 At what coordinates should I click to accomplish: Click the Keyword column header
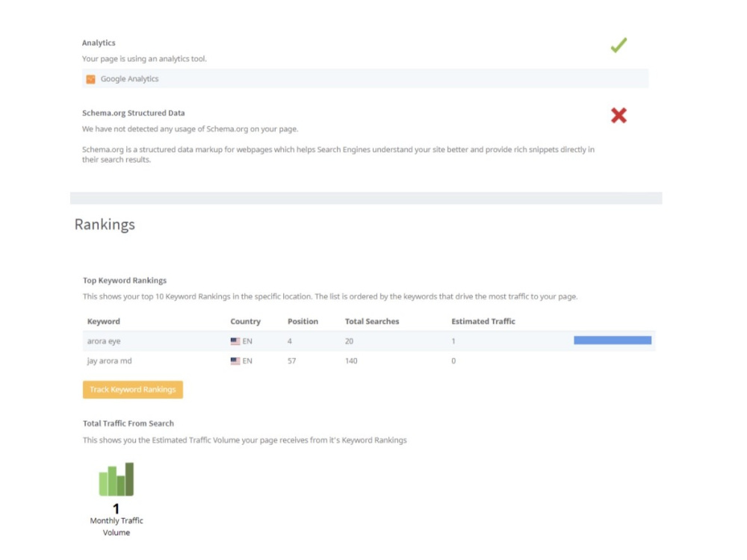[104, 321]
